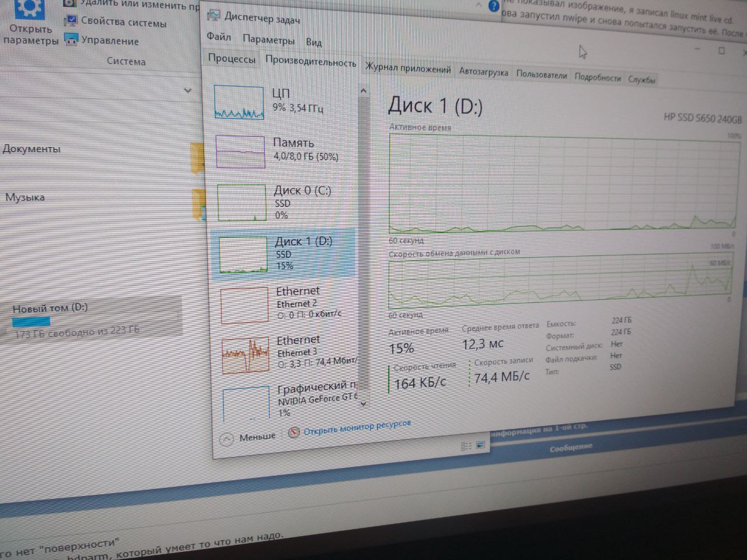Click the sidebar scrollbar down arrow
Image resolution: width=747 pixels, height=560 pixels.
pos(364,402)
